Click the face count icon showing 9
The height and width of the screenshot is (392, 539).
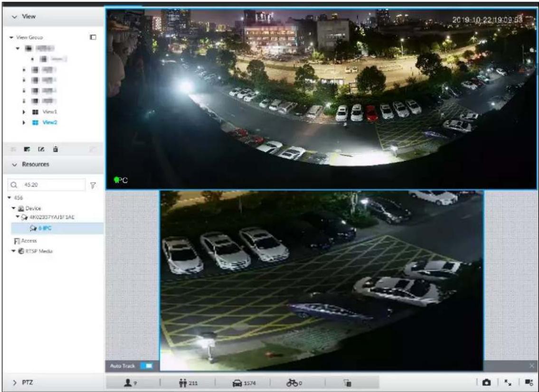128,383
